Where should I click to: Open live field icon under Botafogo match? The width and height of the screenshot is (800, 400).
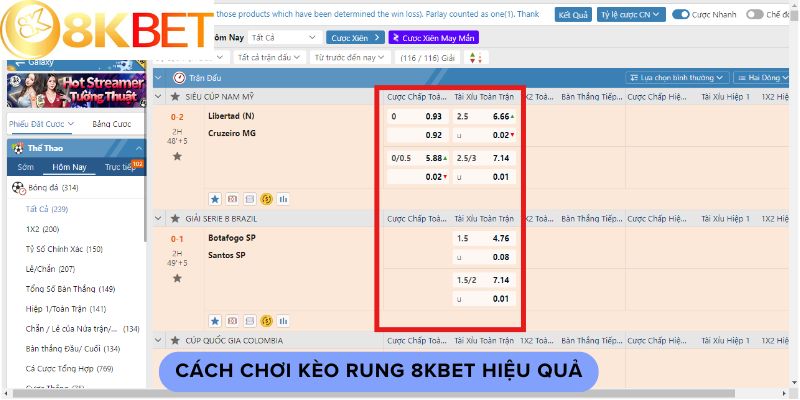232,321
